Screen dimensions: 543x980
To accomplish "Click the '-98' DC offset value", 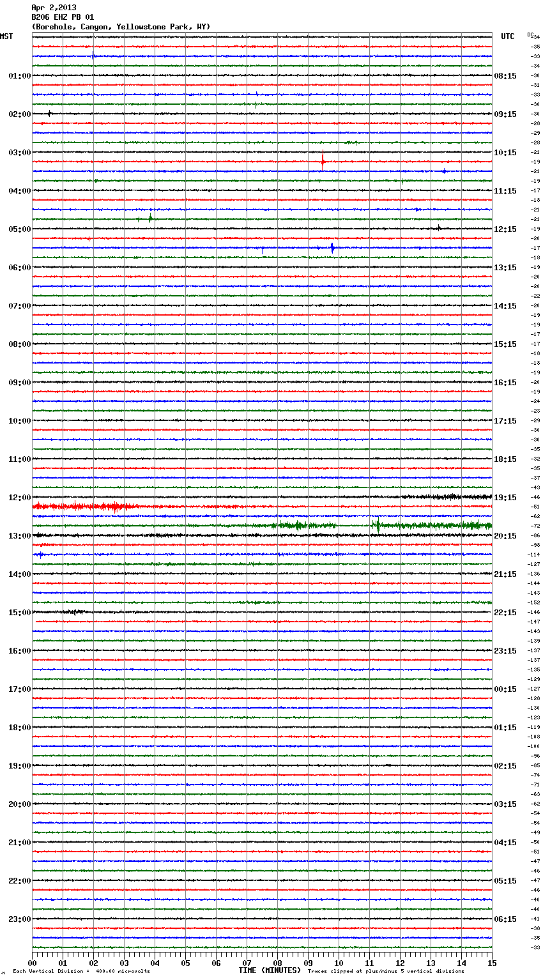I will tap(535, 546).
